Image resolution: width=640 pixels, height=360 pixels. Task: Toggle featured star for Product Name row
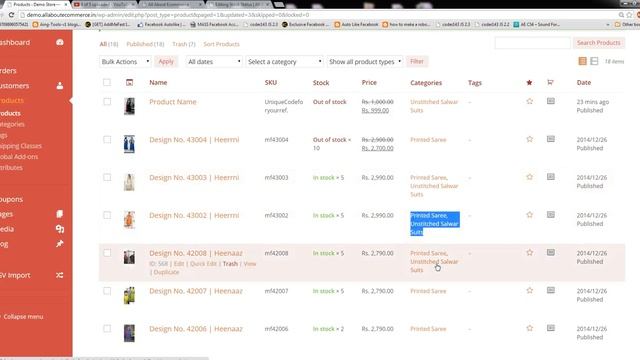(529, 101)
